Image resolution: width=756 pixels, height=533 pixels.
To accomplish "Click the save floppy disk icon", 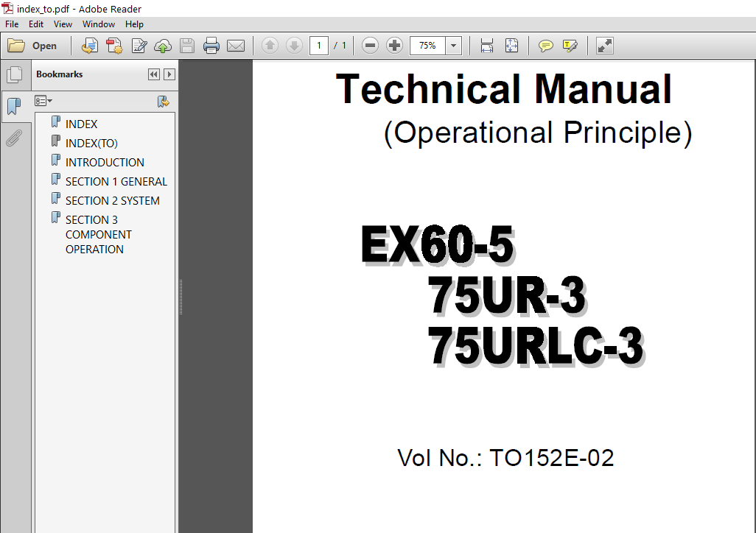I will click(x=187, y=46).
